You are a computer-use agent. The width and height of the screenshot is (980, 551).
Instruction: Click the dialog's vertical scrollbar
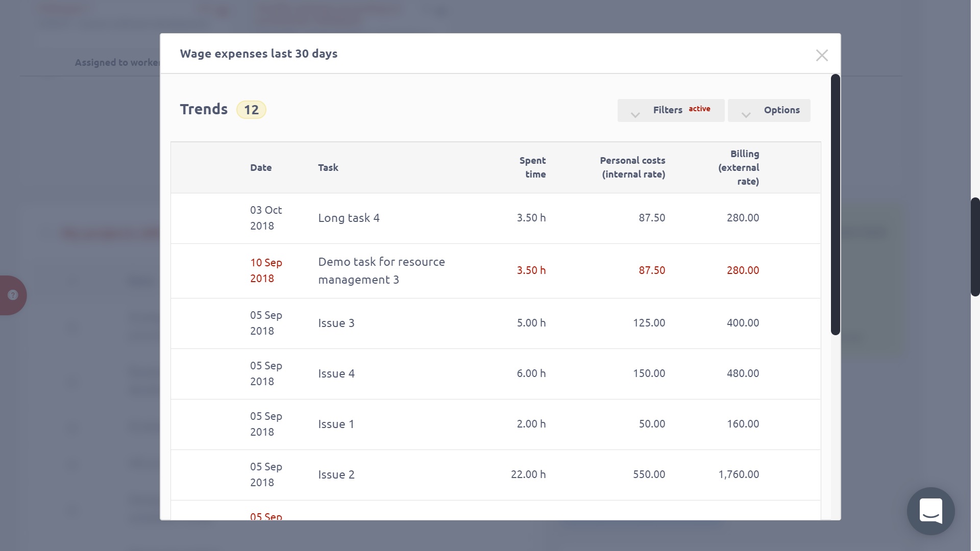pyautogui.click(x=835, y=204)
